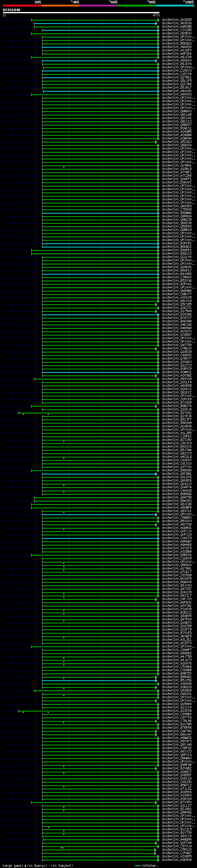Open the UniRef100_A6XGS6 hit label

coord(177,23)
